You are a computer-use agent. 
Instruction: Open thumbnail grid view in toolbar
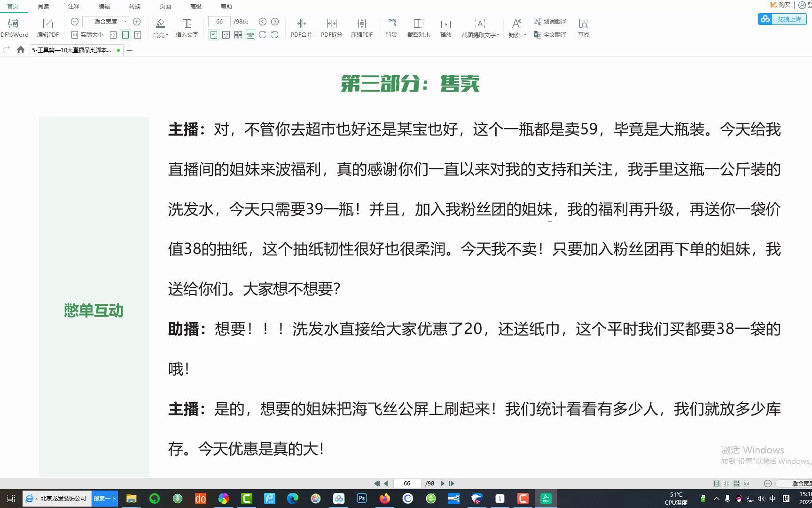tap(238, 35)
